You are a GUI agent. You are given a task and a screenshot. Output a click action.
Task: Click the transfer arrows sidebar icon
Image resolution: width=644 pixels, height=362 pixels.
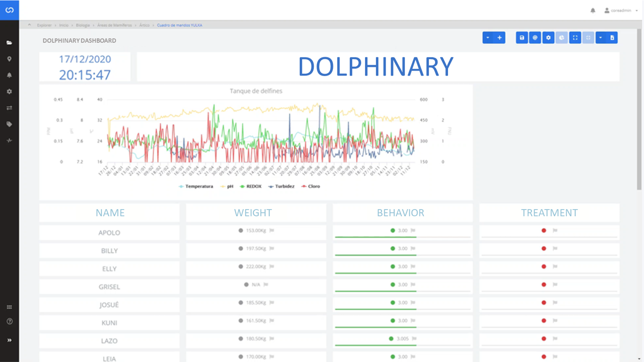tap(9, 108)
